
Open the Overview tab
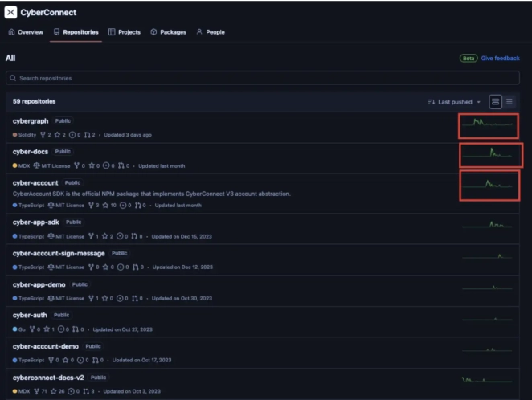26,32
